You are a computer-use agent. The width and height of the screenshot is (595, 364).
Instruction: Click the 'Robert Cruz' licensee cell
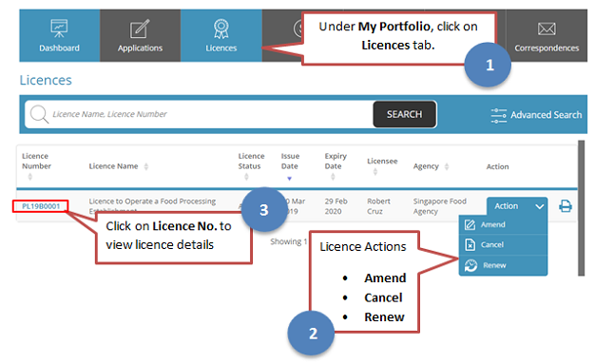[378, 206]
